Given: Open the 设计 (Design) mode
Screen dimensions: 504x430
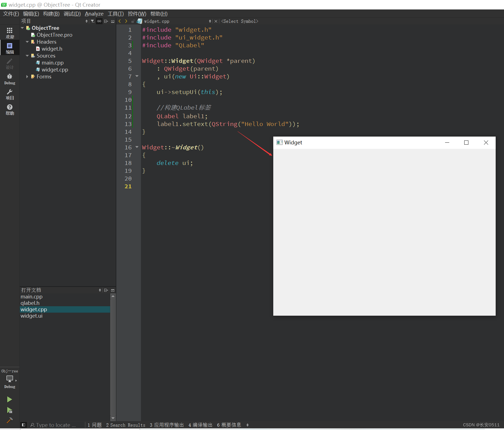Looking at the screenshot, I should 10,64.
